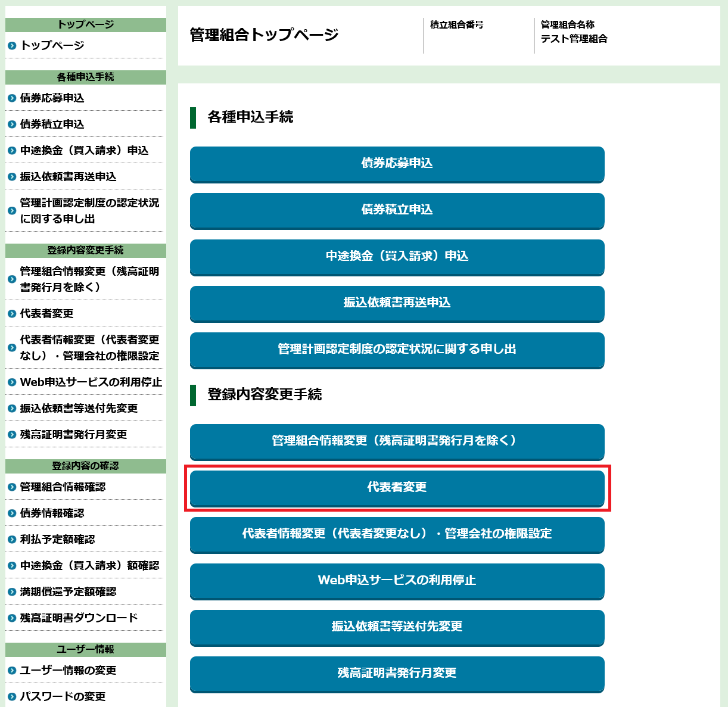Click main 残高証明書発行月変更 button
The width and height of the screenshot is (728, 707).
[397, 674]
